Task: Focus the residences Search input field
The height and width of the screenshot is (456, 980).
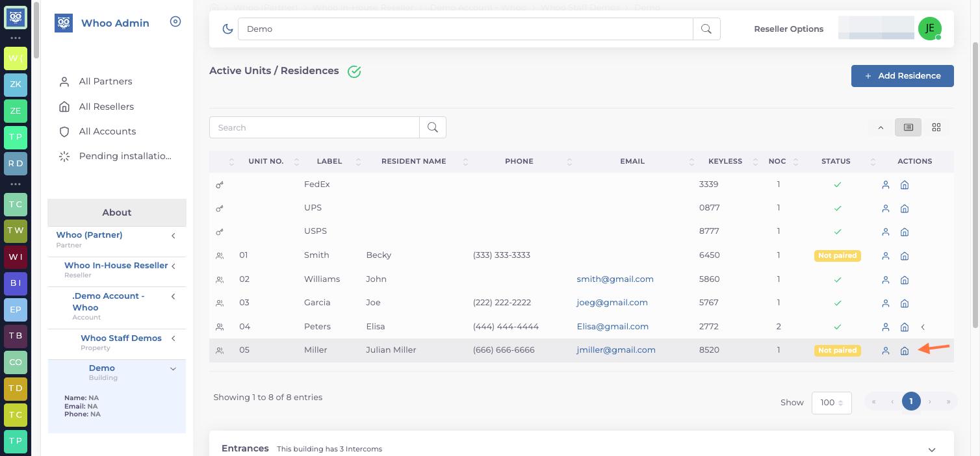Action: click(x=315, y=127)
